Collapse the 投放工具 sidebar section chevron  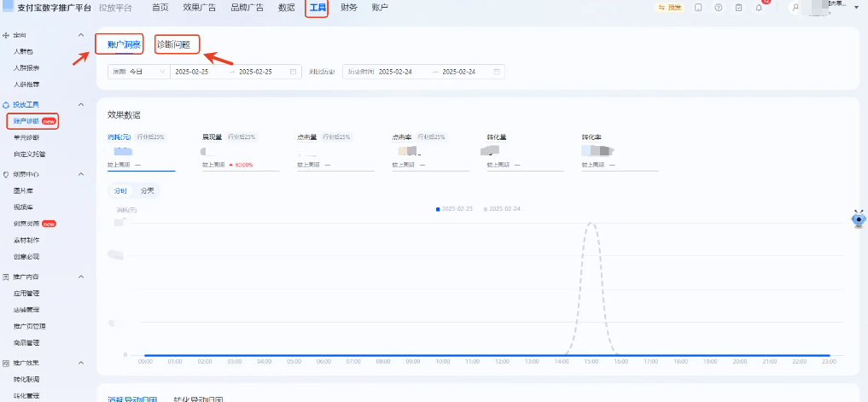tap(81, 104)
